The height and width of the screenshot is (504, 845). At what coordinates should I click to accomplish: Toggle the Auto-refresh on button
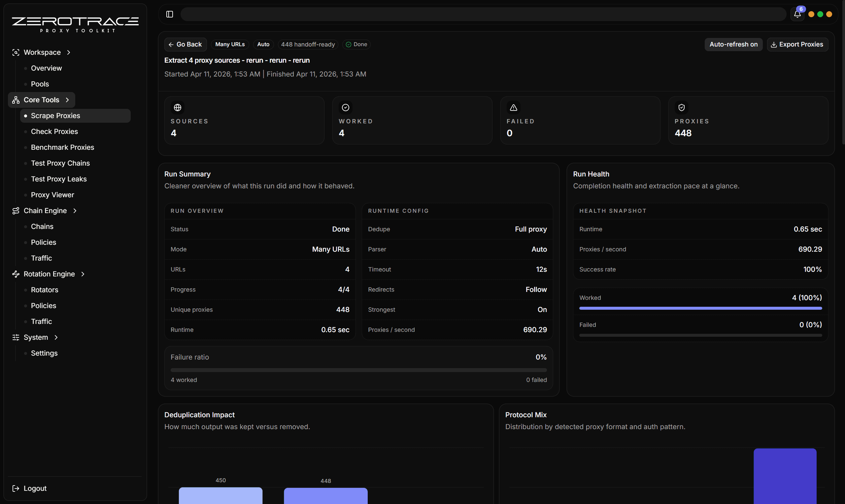click(733, 45)
